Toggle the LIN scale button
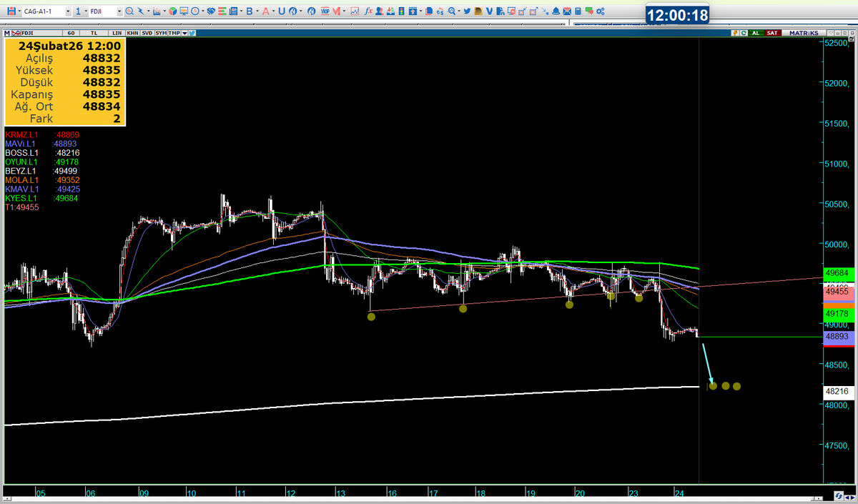 [117, 33]
